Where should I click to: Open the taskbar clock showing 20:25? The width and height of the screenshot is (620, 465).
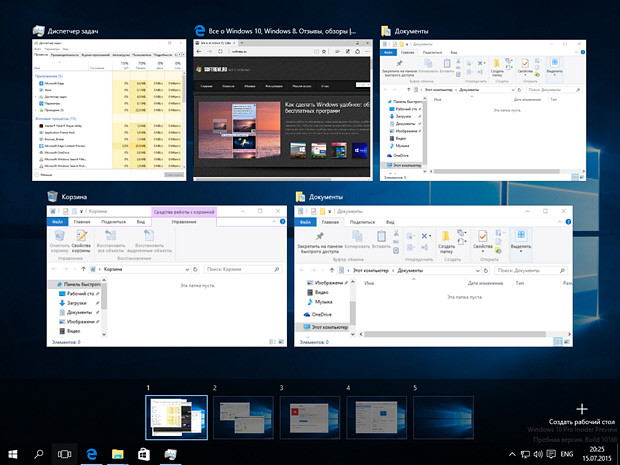click(597, 454)
